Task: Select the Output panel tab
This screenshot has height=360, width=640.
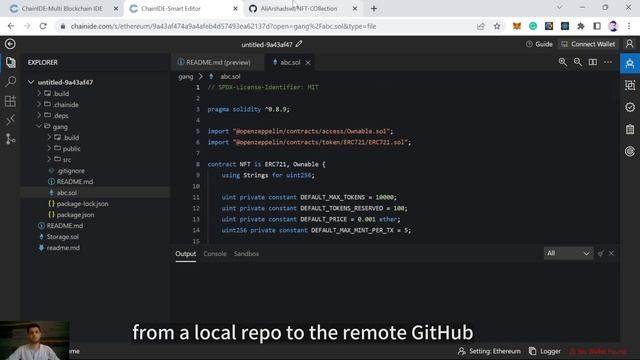Action: pos(186,253)
